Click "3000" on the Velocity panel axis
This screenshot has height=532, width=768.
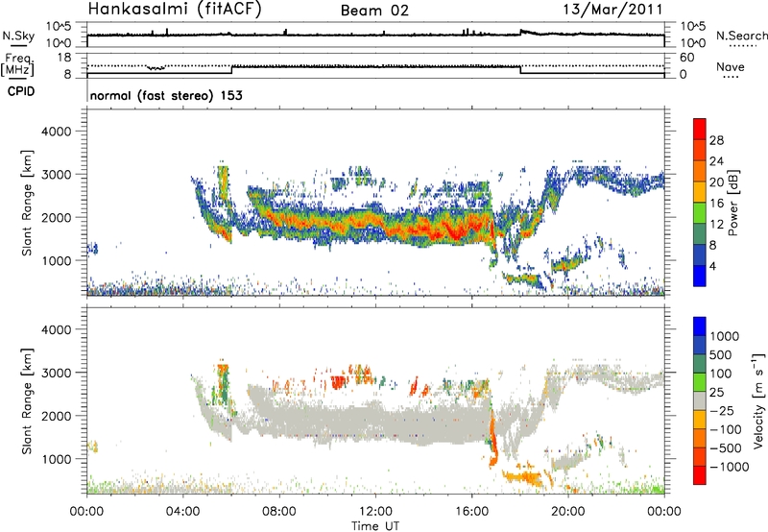tap(56, 373)
